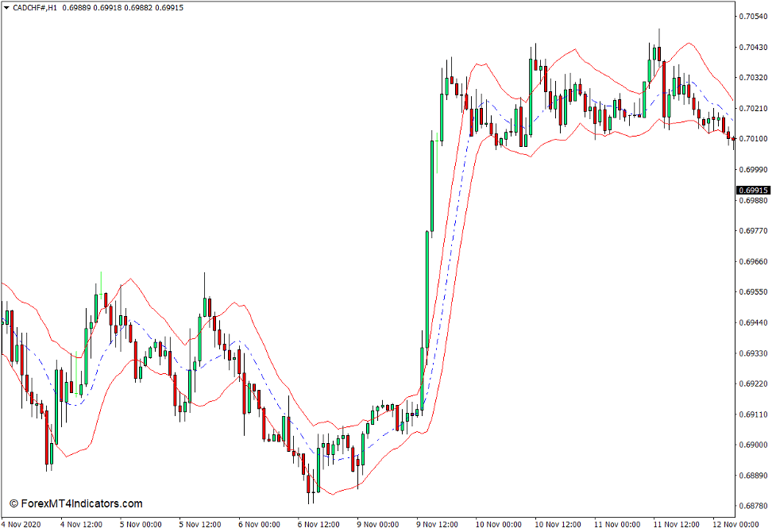Click the 0.69000 price axis label
The height and width of the screenshot is (532, 776).
(754, 445)
